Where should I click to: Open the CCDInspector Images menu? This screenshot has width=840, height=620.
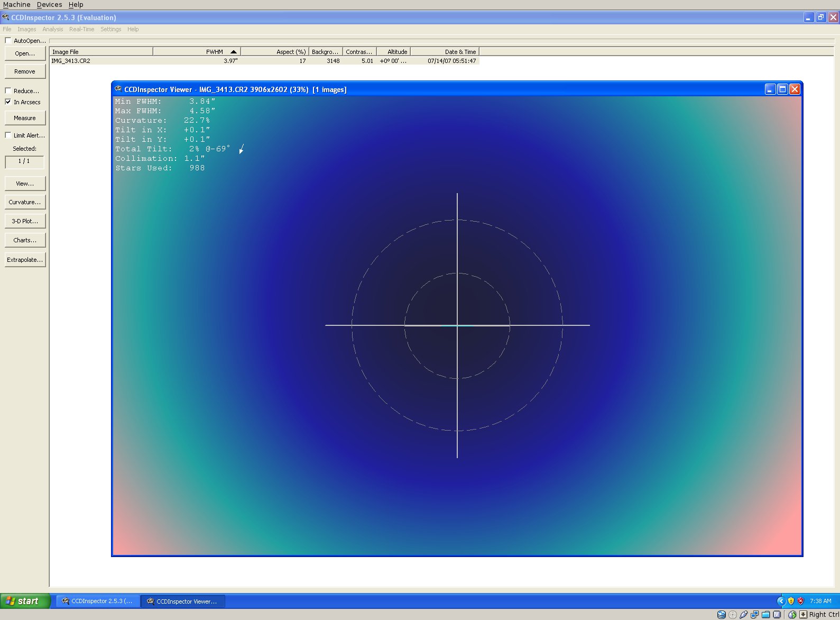27,29
